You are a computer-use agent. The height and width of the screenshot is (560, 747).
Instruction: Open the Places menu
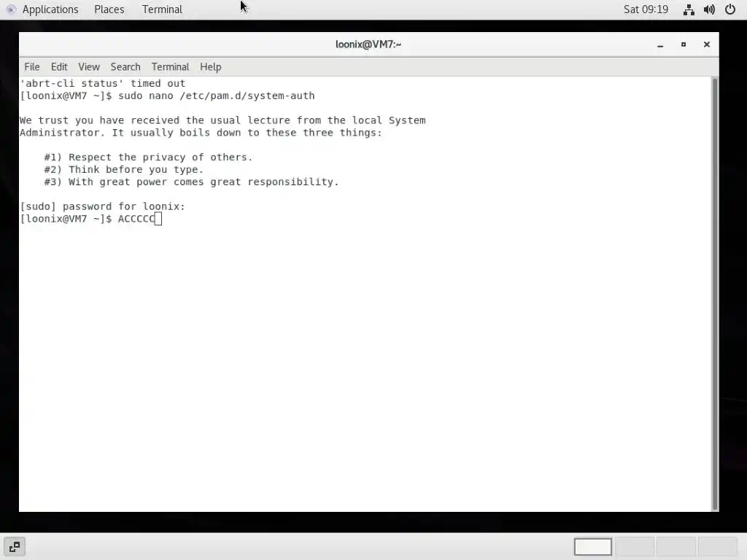(x=109, y=9)
